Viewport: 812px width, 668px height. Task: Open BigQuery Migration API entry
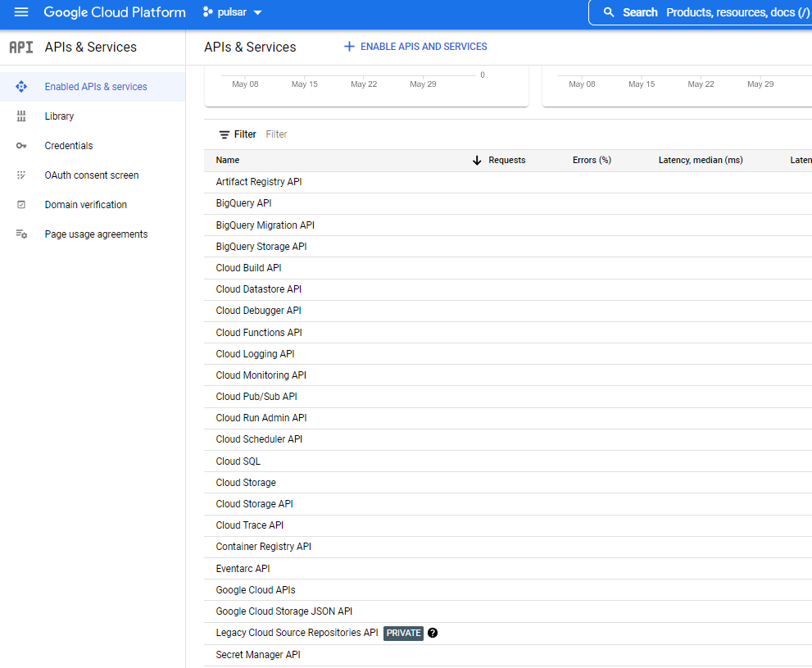508,225
